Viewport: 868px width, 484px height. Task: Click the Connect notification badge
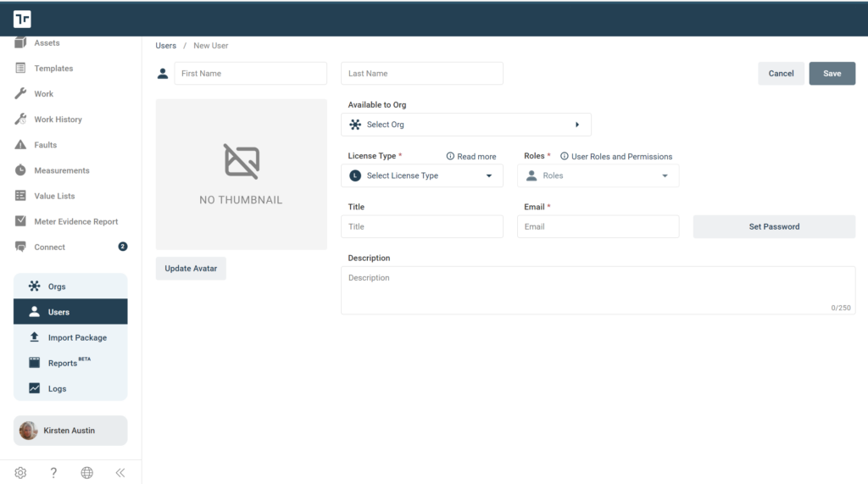pyautogui.click(x=123, y=247)
